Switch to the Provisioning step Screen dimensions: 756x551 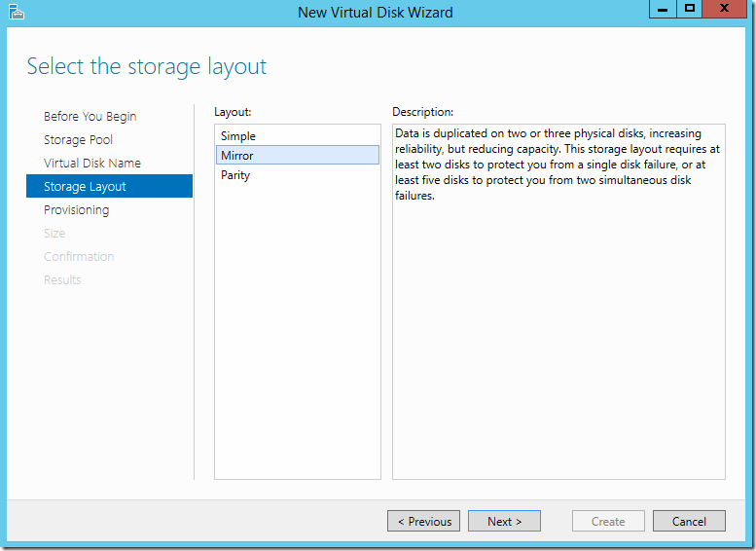[76, 210]
